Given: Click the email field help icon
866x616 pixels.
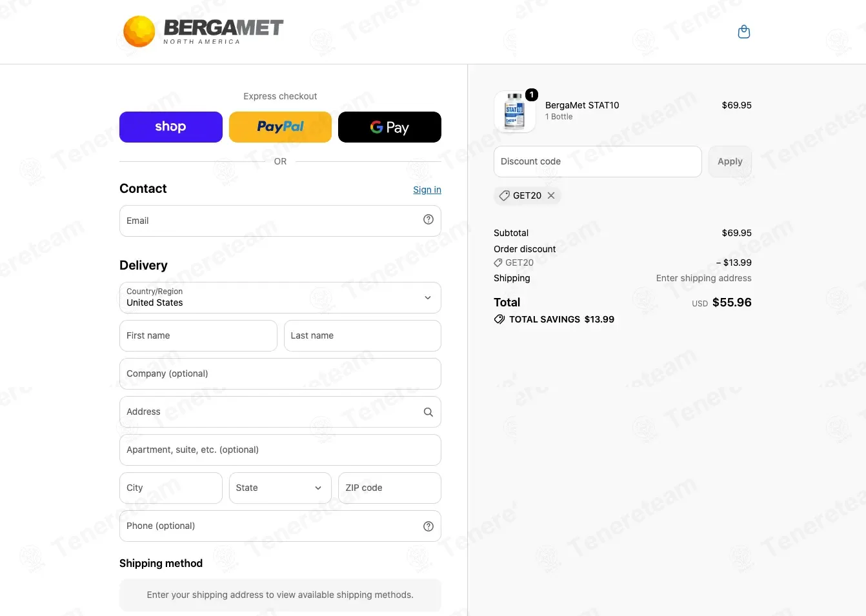Looking at the screenshot, I should [x=428, y=220].
